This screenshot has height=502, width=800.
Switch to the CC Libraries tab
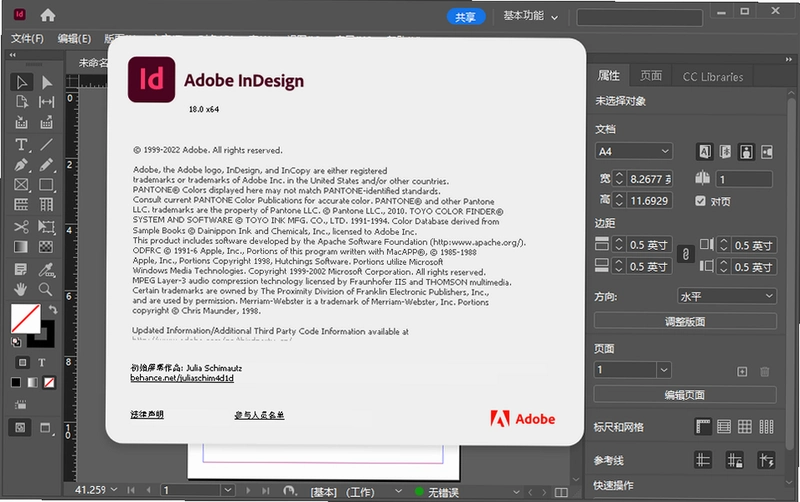(713, 77)
